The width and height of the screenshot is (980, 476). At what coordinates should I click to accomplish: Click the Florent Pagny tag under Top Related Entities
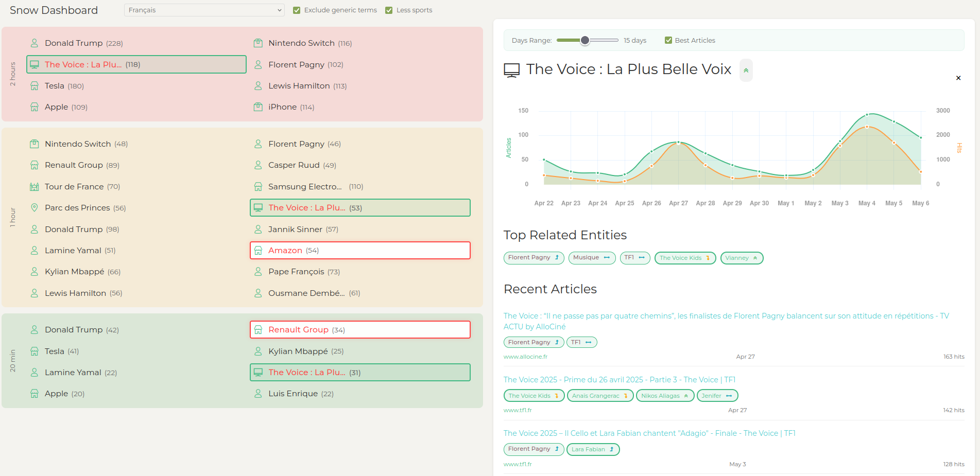click(534, 258)
